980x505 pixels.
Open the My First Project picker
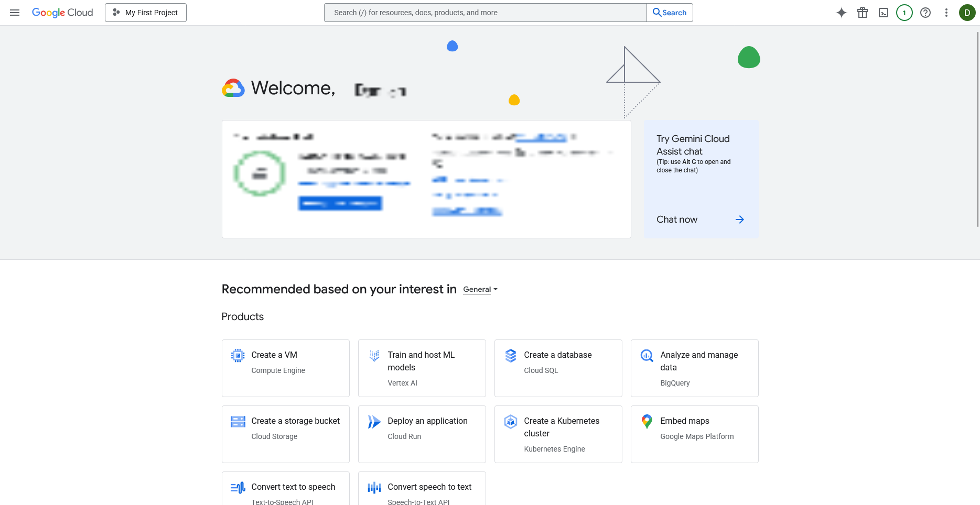pyautogui.click(x=146, y=13)
